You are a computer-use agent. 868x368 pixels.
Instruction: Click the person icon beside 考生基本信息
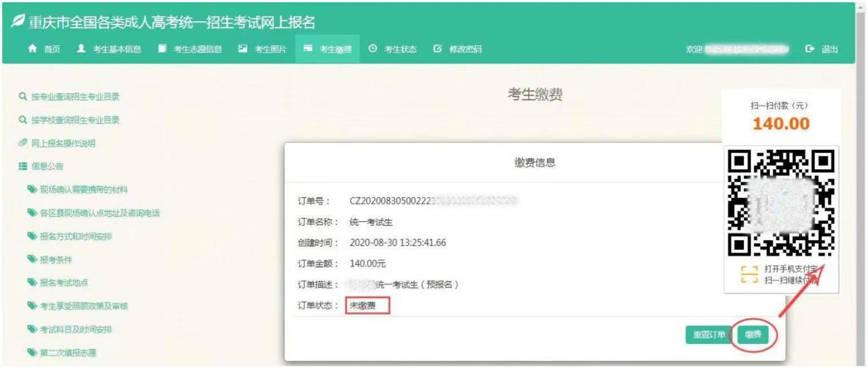(81, 49)
